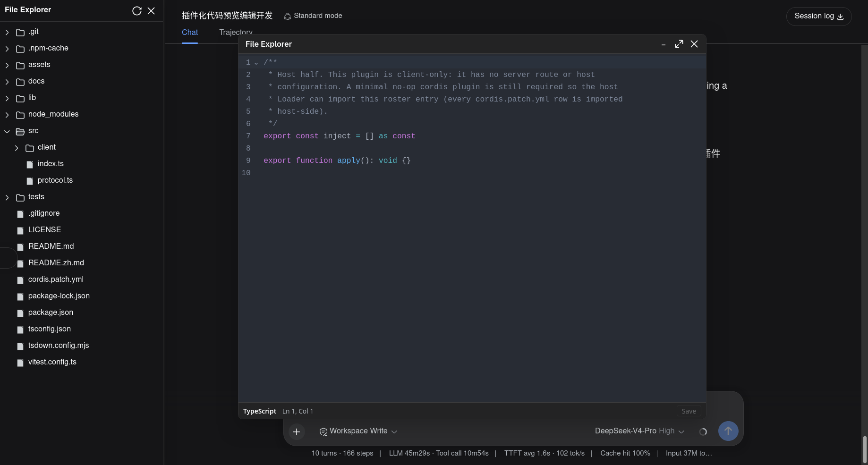Expand the assets folder

tap(7, 65)
